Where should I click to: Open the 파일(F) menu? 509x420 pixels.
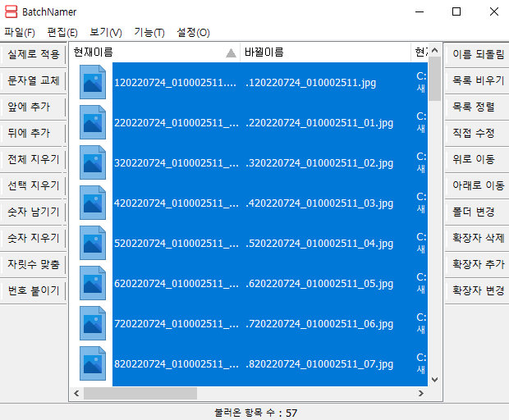(x=20, y=33)
